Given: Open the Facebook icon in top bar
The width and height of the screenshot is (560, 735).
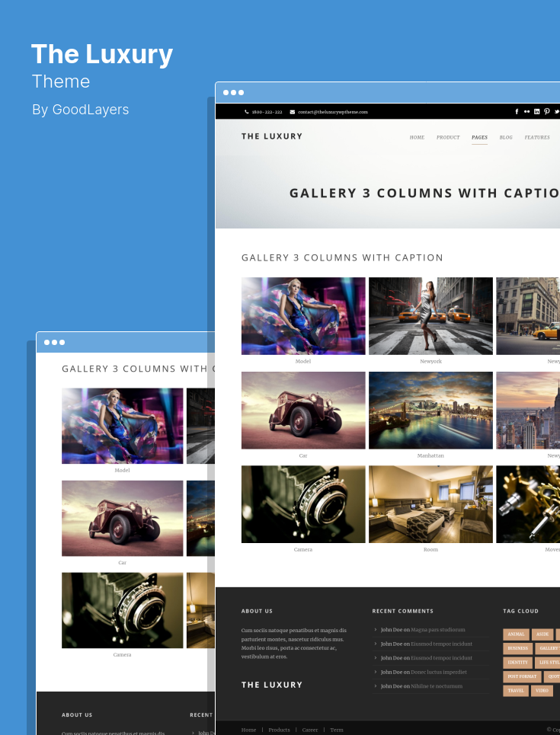Looking at the screenshot, I should (x=517, y=111).
